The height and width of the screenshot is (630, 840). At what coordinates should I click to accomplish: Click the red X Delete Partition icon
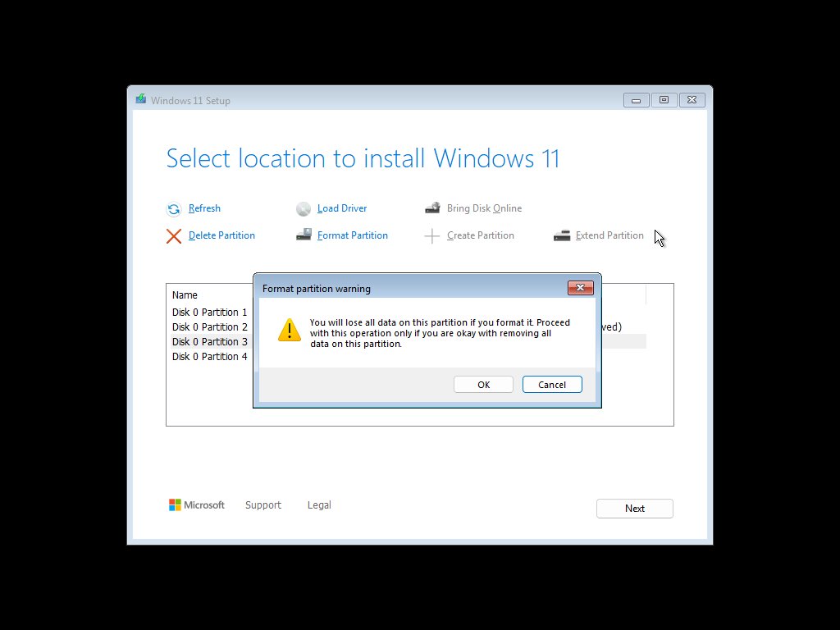click(174, 236)
